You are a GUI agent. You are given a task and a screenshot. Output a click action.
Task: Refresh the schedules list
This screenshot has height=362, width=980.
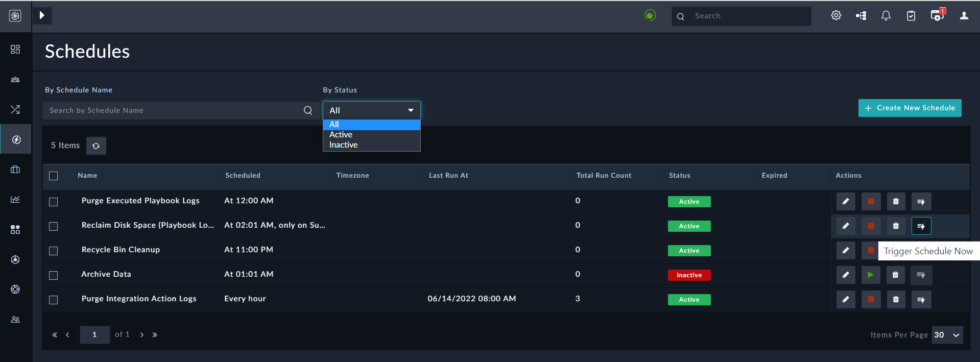[x=96, y=146]
